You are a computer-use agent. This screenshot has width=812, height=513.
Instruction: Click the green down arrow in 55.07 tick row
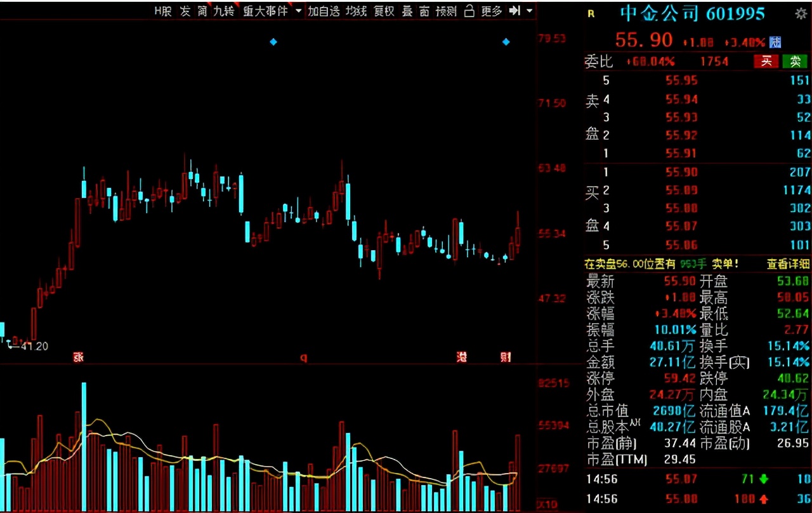[764, 479]
